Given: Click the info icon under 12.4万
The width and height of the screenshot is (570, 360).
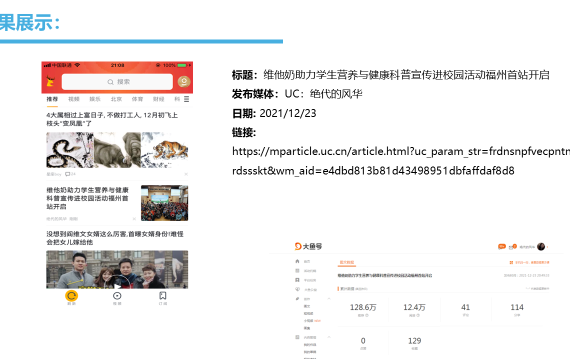Looking at the screenshot, I should click(418, 315).
